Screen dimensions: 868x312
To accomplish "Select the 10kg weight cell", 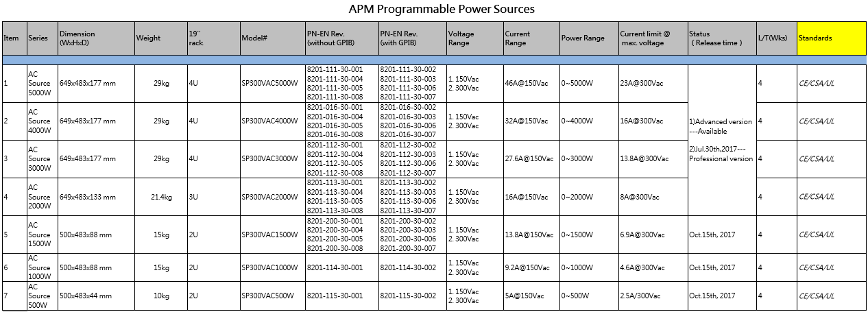I will point(162,296).
